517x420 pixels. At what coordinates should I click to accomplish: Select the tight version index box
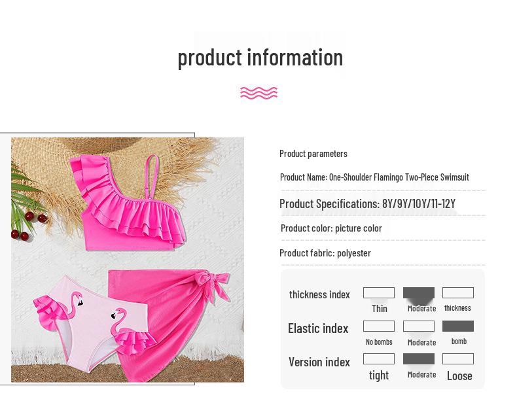point(379,359)
